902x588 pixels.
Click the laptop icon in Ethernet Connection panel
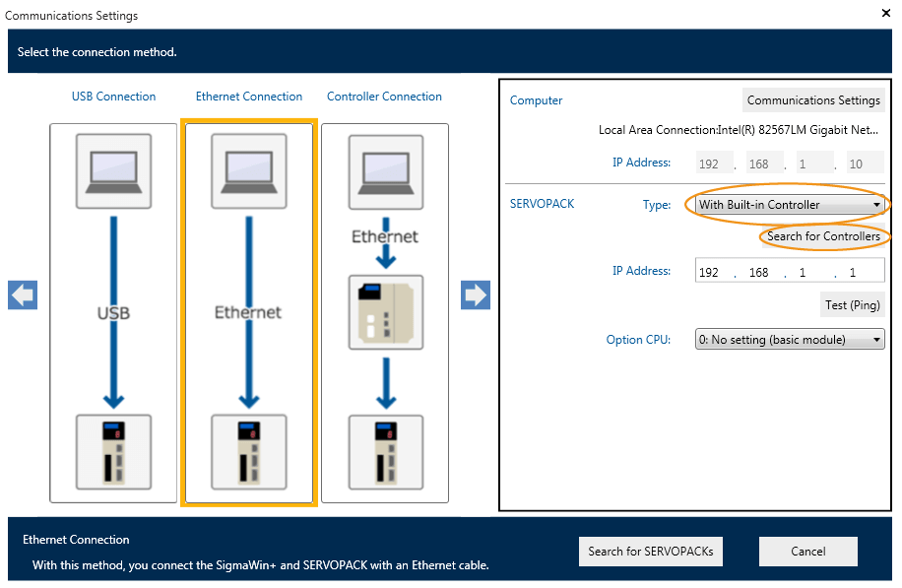click(249, 170)
